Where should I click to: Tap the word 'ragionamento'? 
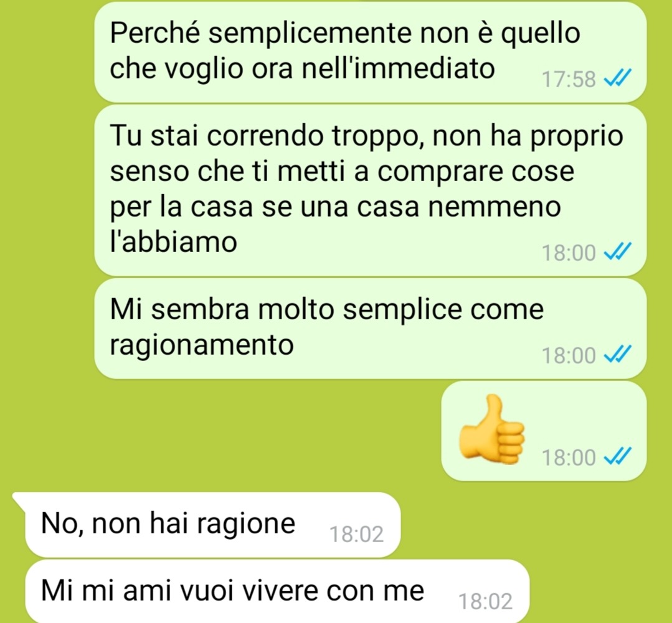pos(201,345)
